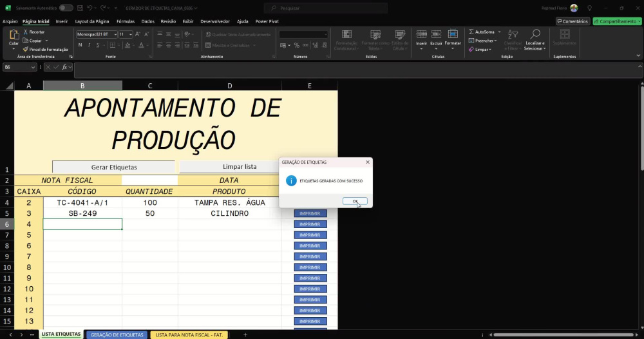644x339 pixels.
Task: Select cell containing TC-4041-A/1
Action: 82,202
